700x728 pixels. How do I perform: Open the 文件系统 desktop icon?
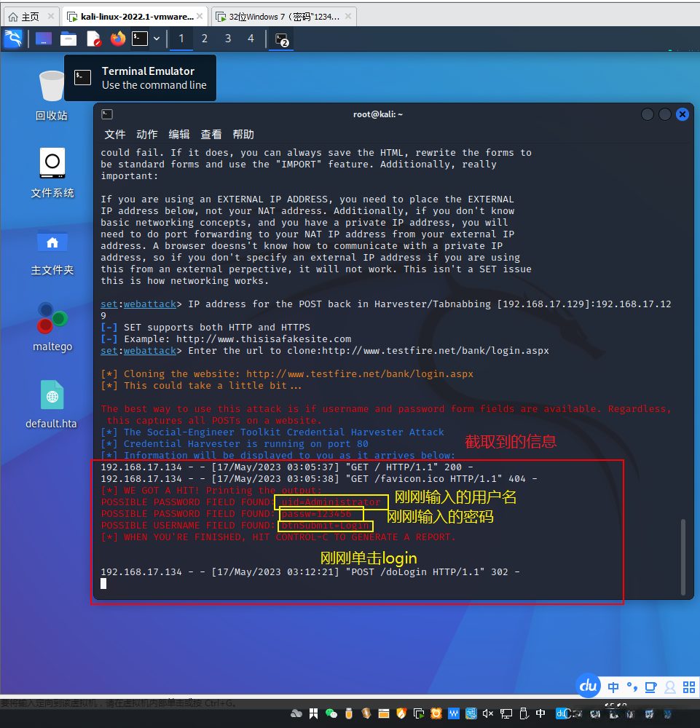click(52, 173)
